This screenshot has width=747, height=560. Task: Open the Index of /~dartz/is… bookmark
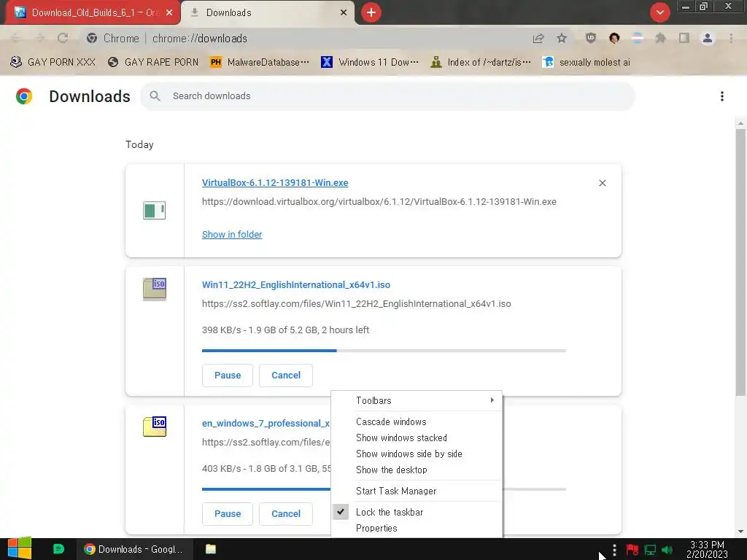480,63
